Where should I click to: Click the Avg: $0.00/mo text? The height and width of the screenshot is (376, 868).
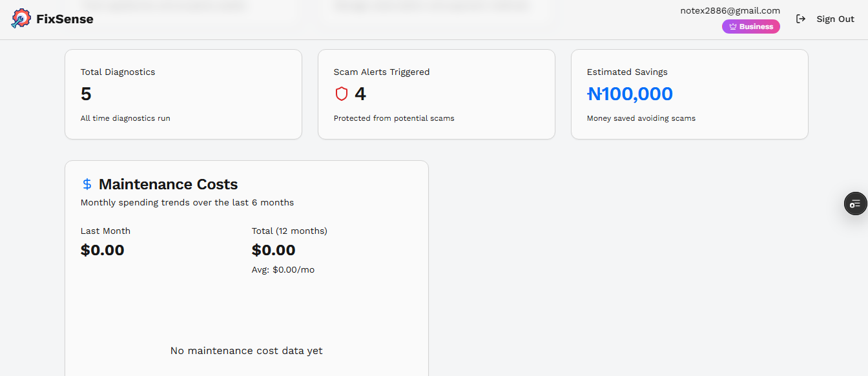tap(283, 269)
